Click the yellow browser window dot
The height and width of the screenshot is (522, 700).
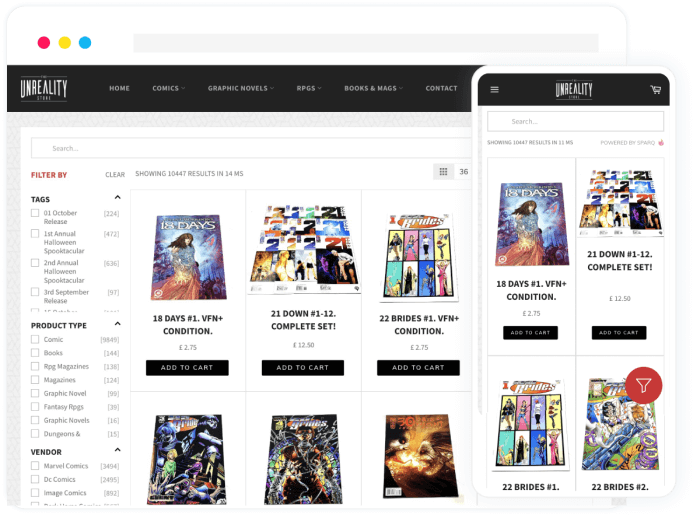point(64,43)
